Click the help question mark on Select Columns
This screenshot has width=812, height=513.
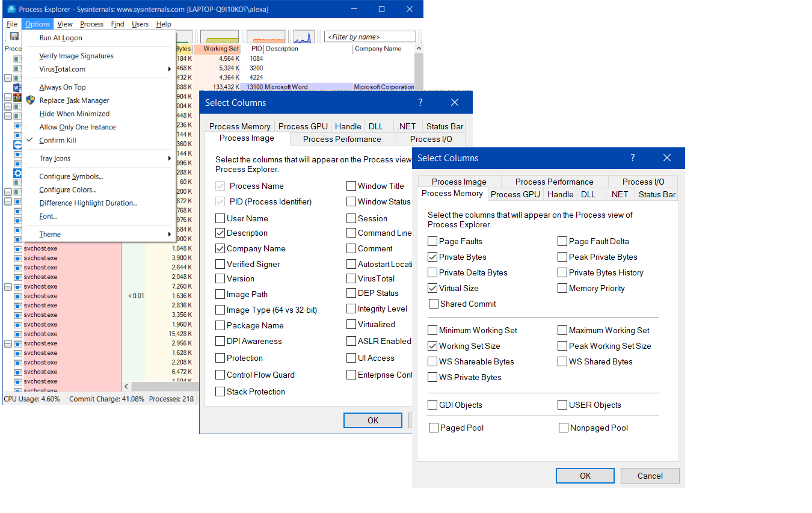coord(632,158)
